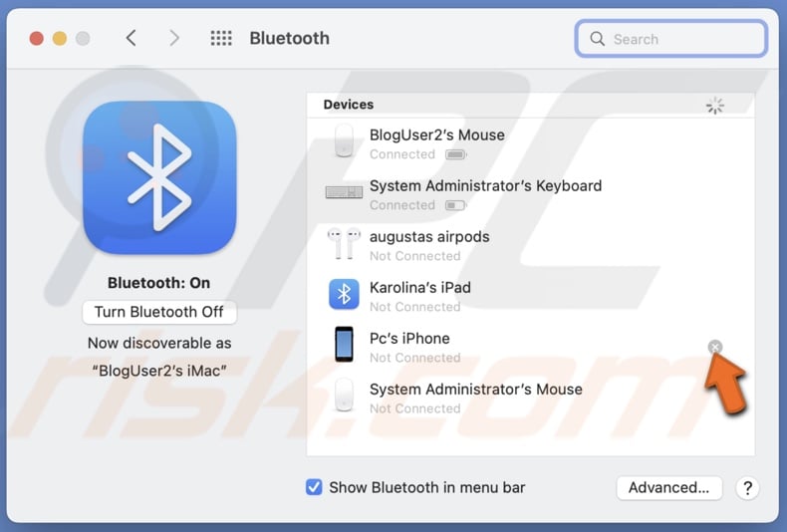This screenshot has height=532, width=787.
Task: Select the Pc's iPhone phone icon
Action: (x=344, y=345)
